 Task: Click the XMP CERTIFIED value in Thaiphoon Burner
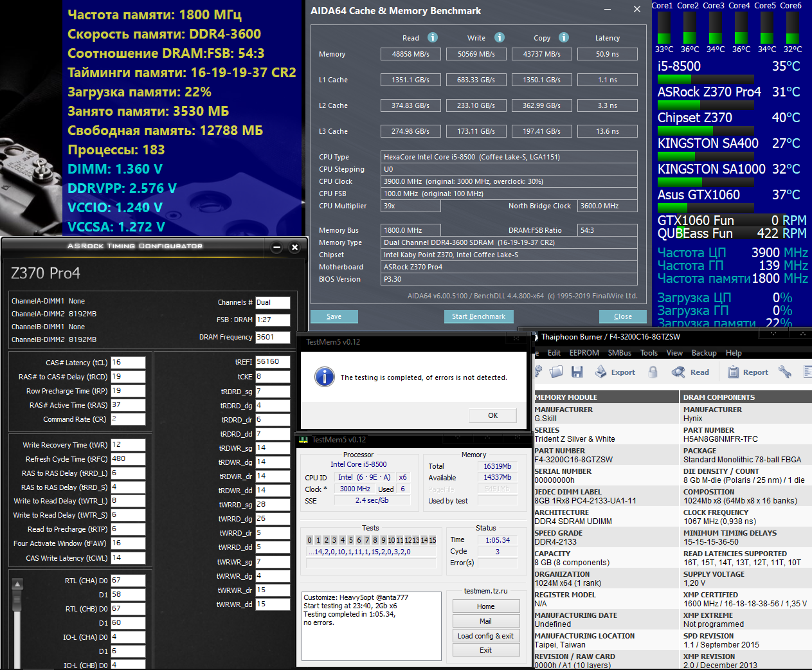pyautogui.click(x=745, y=604)
